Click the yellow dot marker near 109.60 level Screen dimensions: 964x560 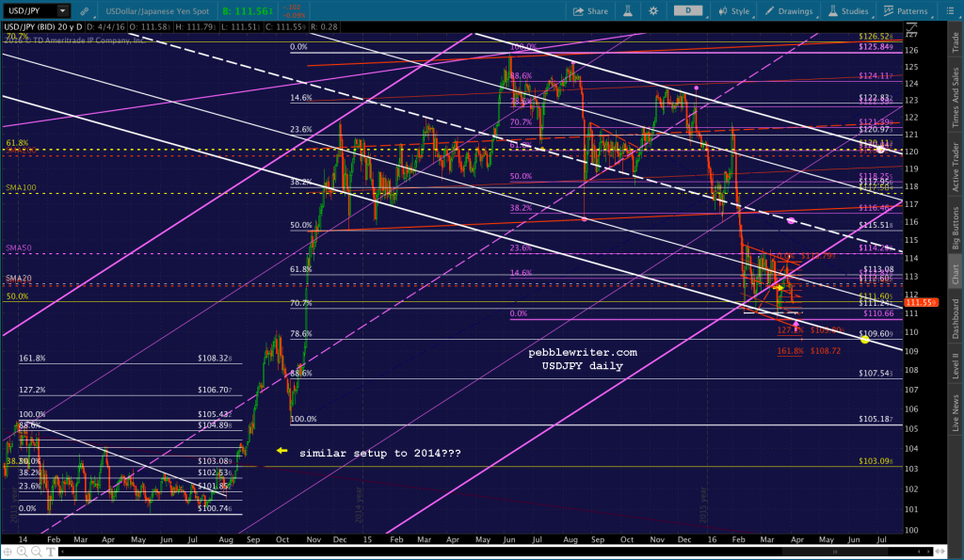864,340
